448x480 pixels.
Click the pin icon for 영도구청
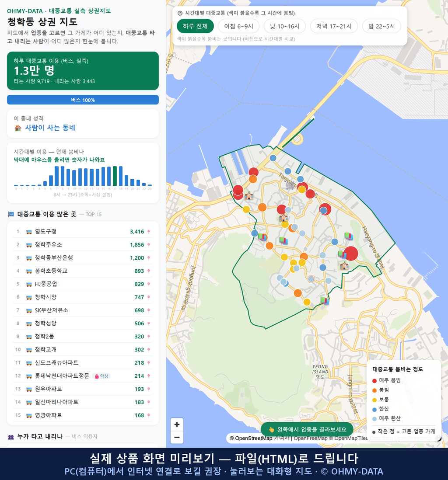point(149,232)
